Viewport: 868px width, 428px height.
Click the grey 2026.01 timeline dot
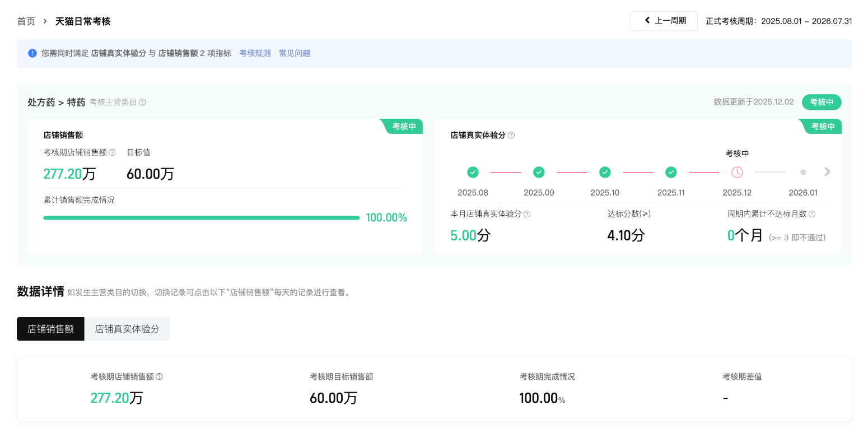[x=803, y=173]
